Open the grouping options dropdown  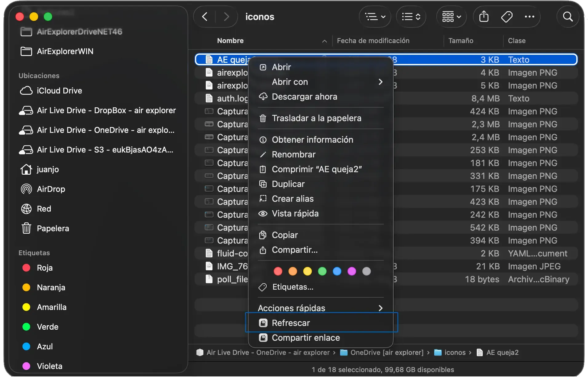(x=411, y=17)
